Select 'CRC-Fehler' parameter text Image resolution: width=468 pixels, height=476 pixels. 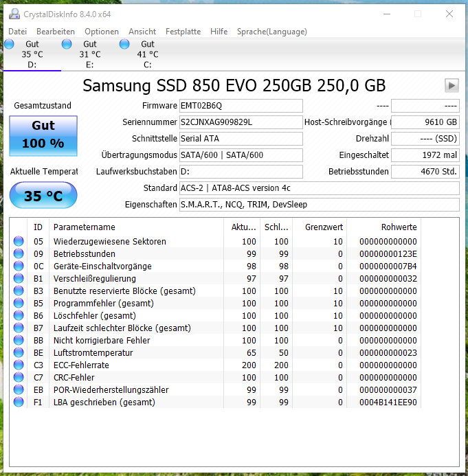point(74,377)
